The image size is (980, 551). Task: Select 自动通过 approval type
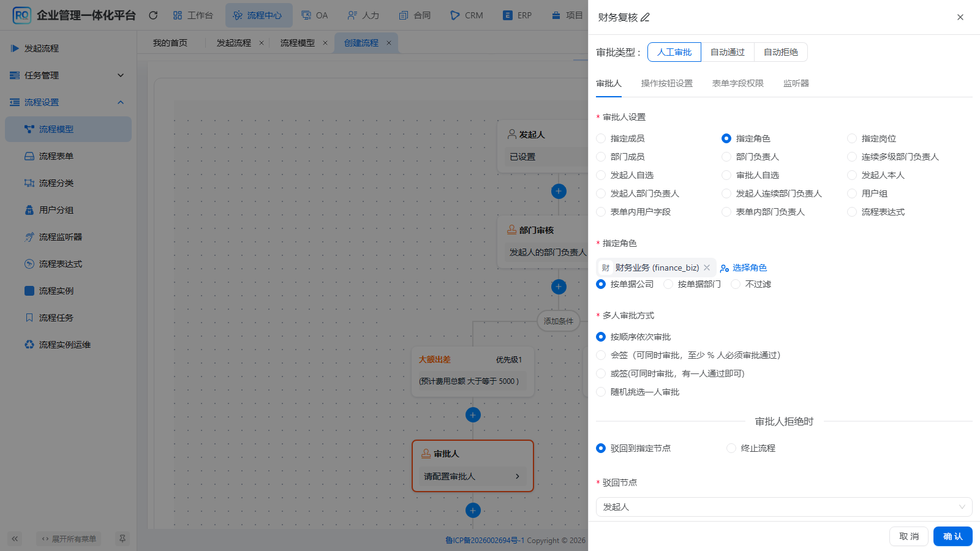tap(728, 52)
